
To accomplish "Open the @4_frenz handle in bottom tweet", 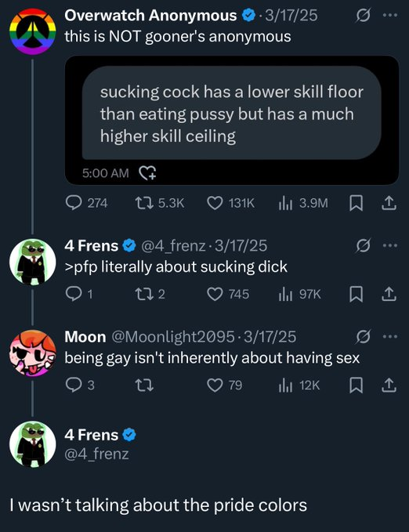I will [96, 454].
